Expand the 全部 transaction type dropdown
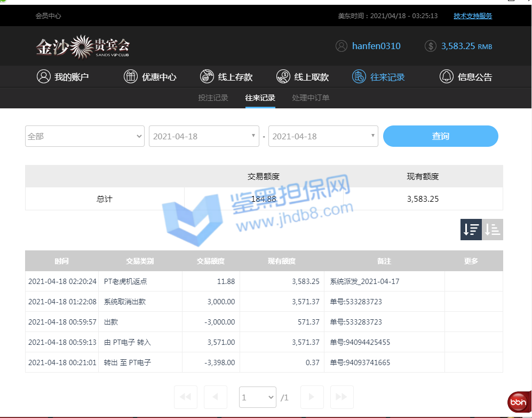532x418 pixels. pyautogui.click(x=85, y=136)
